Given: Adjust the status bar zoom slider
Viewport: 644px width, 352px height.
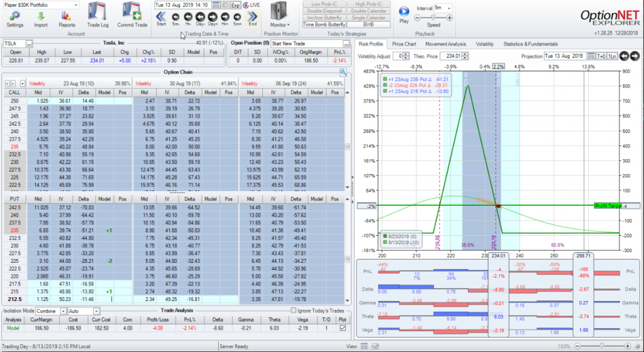Looking at the screenshot, I should tap(602, 346).
